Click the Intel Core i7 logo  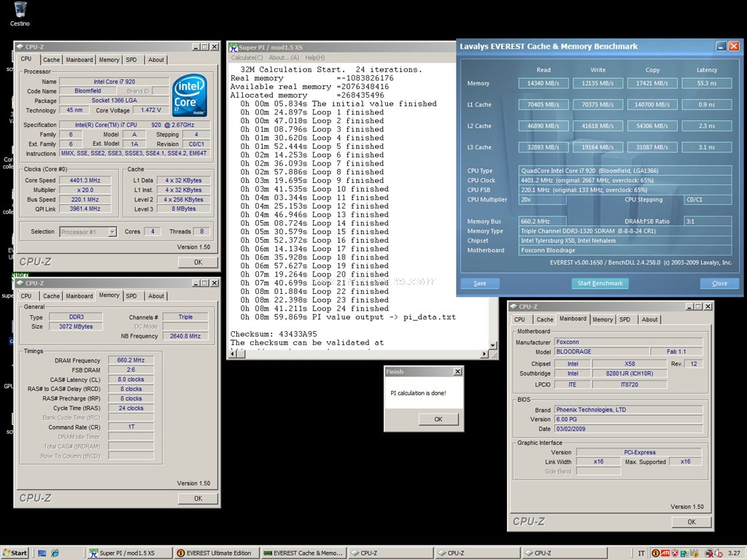tap(190, 96)
